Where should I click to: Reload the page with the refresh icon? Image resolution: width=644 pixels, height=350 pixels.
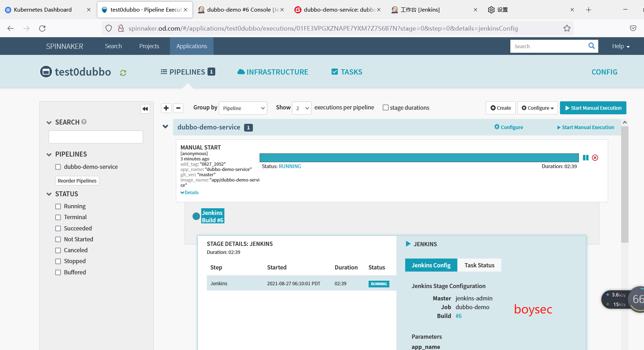point(42,28)
